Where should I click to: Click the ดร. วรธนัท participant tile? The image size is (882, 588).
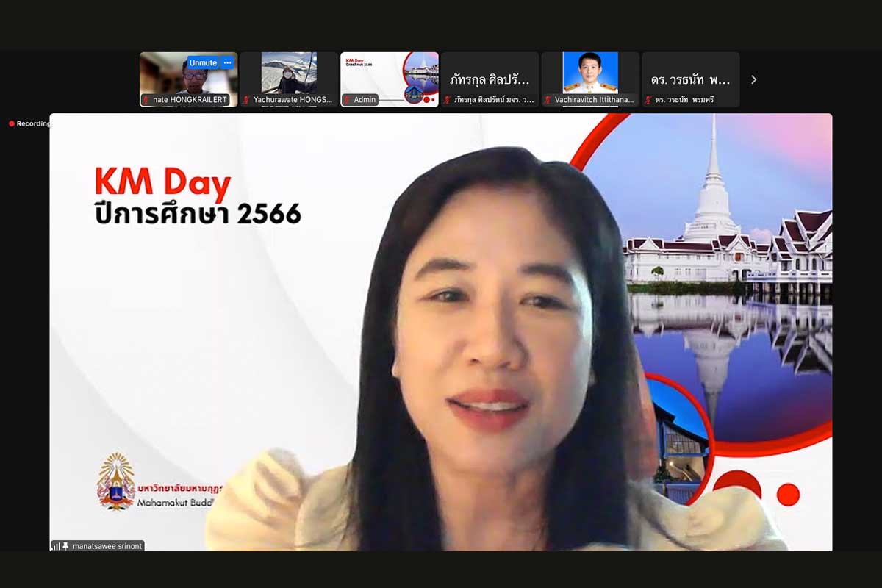tap(690, 79)
